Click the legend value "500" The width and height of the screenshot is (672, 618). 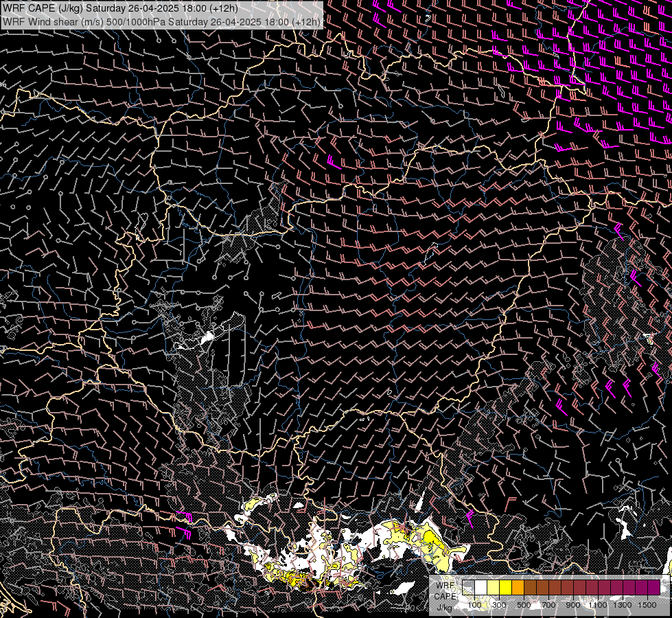pyautogui.click(x=524, y=605)
